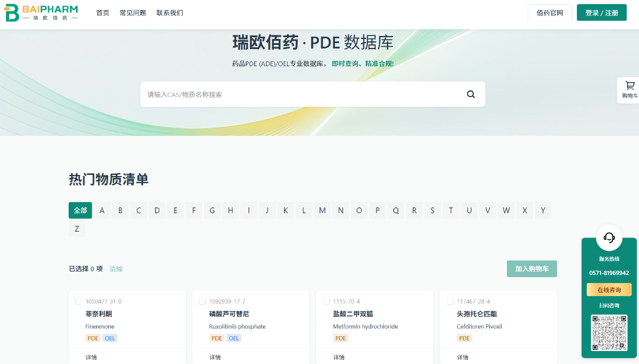Filter substances by letter Q
This screenshot has height=364, width=639.
[396, 210]
